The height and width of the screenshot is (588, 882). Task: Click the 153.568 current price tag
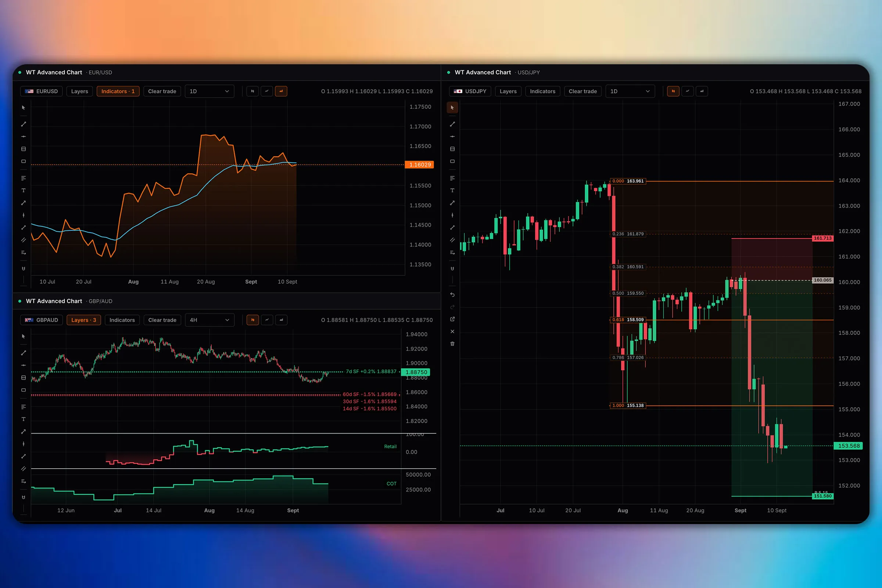[848, 446]
